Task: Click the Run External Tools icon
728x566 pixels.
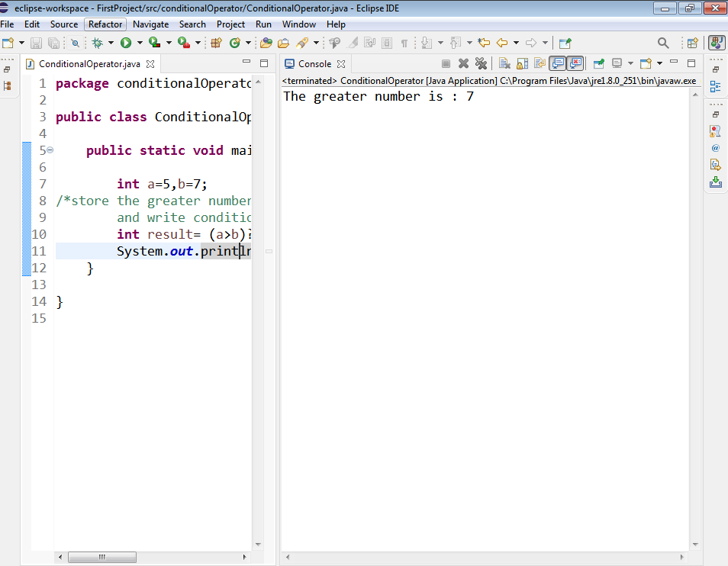Action: point(184,43)
